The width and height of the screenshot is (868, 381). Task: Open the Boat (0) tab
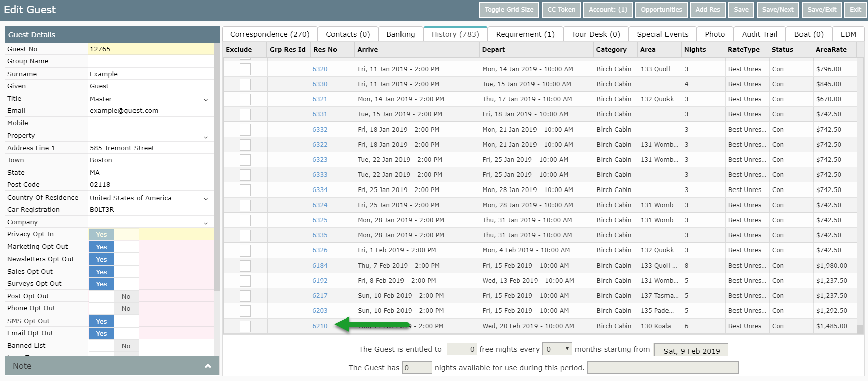point(809,34)
